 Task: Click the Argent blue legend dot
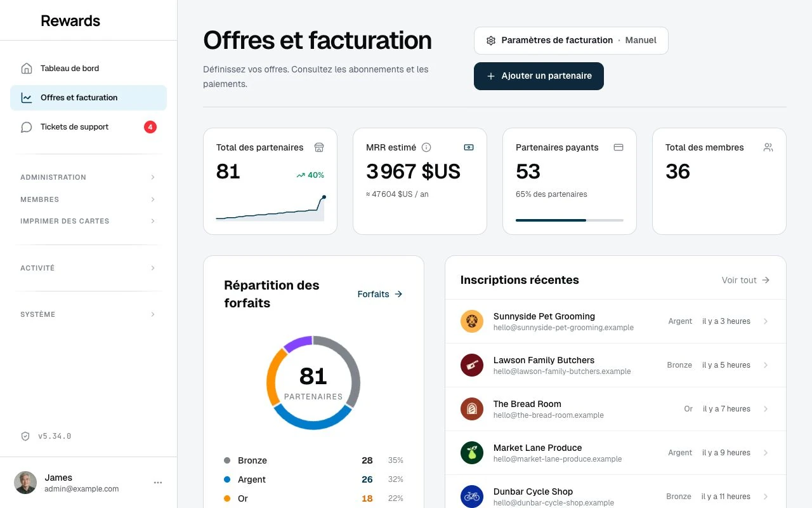[x=227, y=479]
